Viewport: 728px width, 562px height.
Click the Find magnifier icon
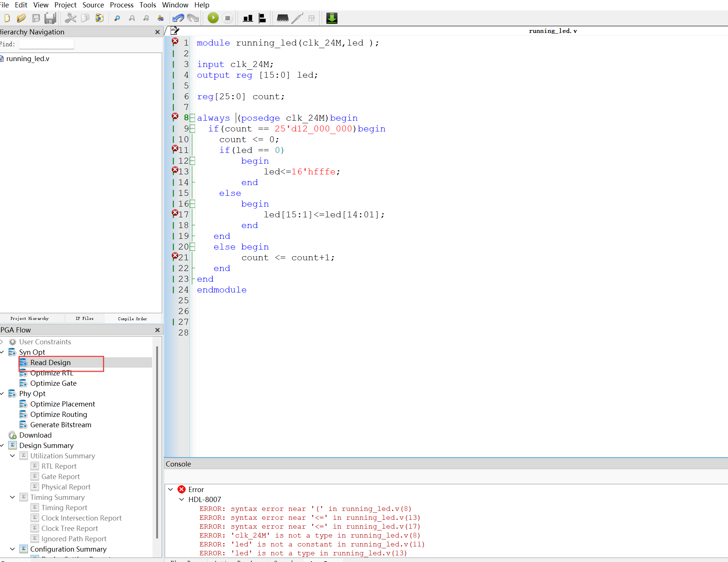pos(117,18)
